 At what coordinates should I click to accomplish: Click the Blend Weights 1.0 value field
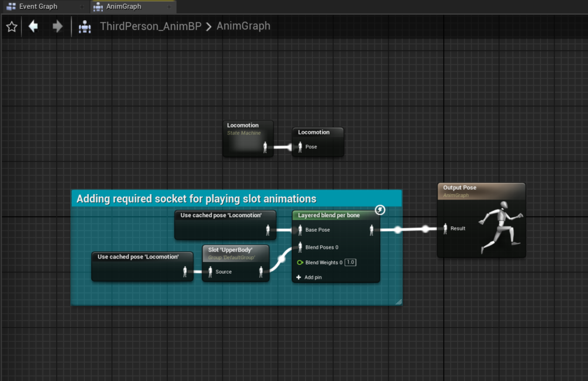tap(350, 263)
